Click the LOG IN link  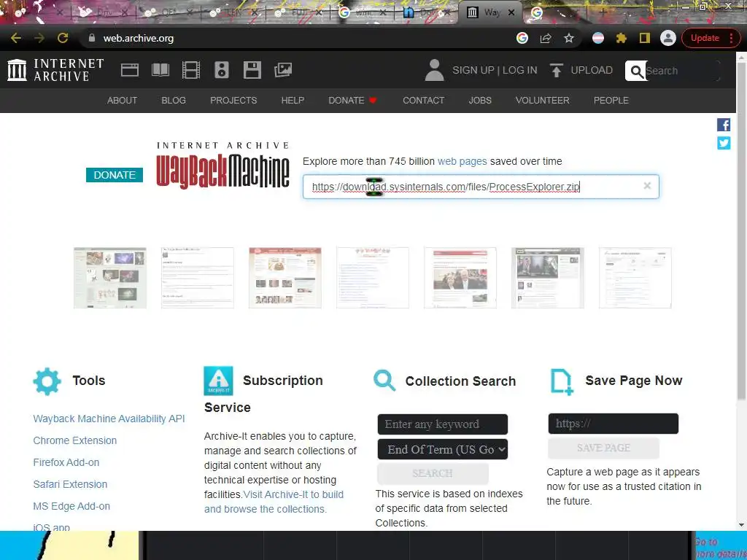tap(519, 70)
